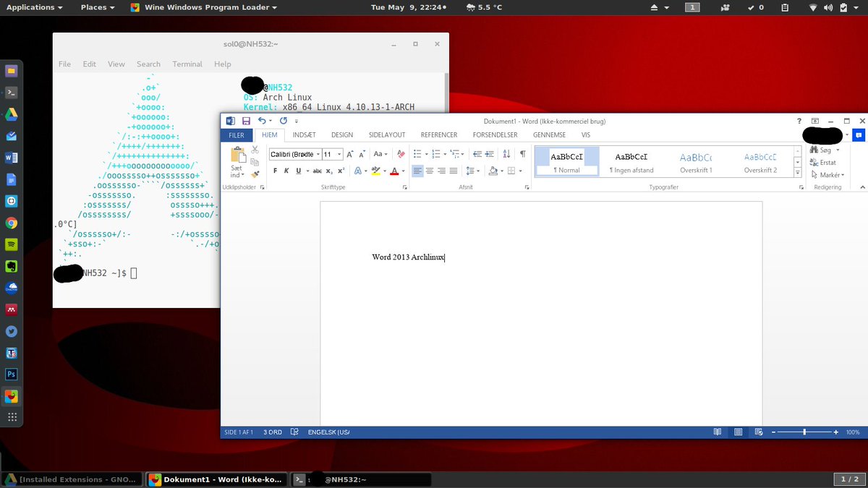Apply strikethrough with the abc icon
This screenshot has width=868, height=488.
point(317,171)
